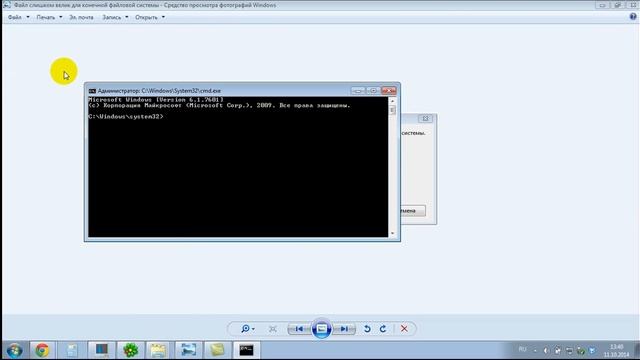The height and width of the screenshot is (360, 640).
Task: Rotate the photo clockwise
Action: (x=383, y=329)
